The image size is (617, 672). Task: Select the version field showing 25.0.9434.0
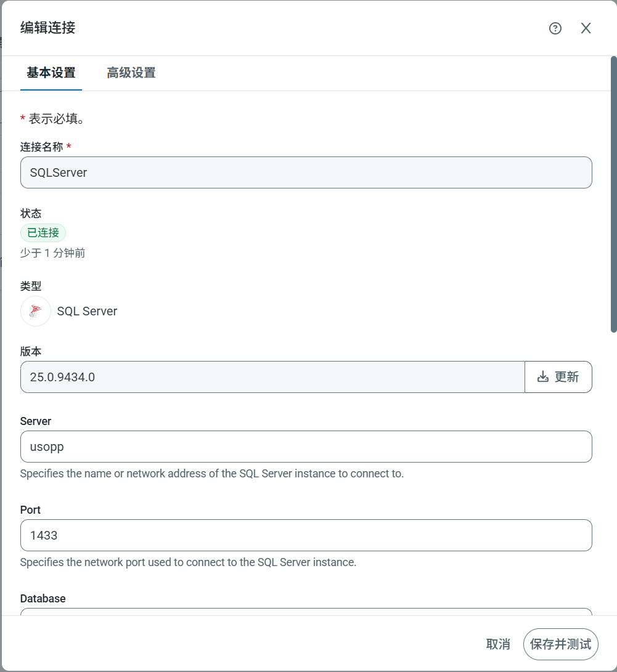[272, 377]
